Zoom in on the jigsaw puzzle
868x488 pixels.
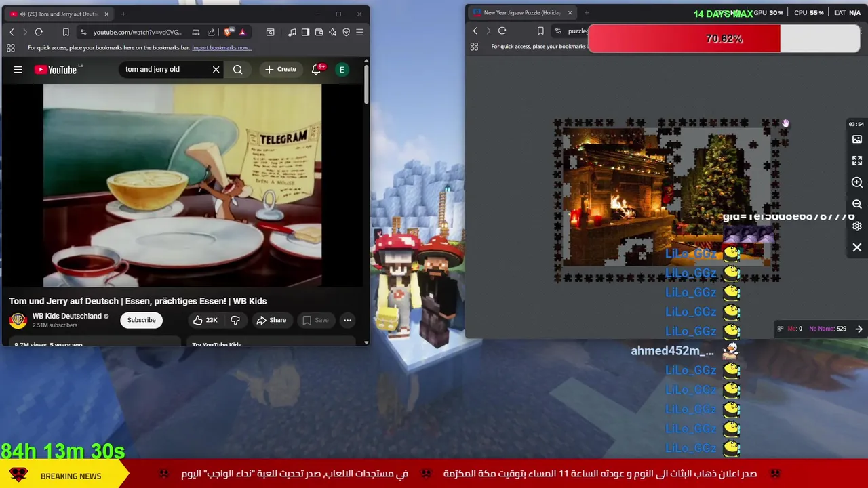pos(857,182)
